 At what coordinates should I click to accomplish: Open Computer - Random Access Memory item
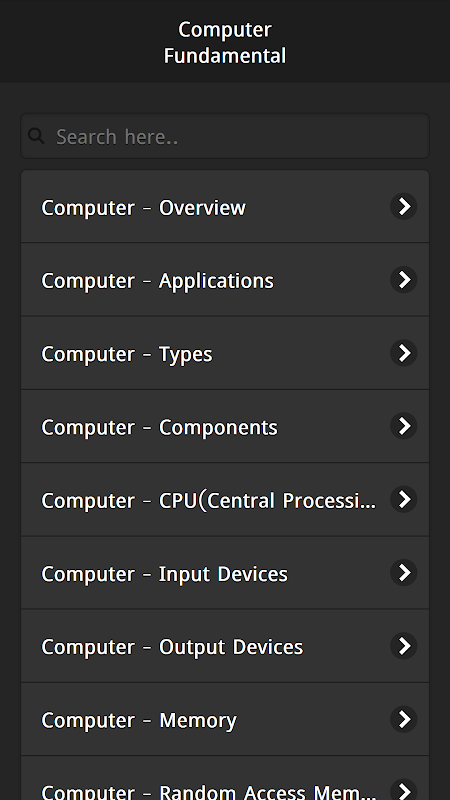[x=225, y=778]
